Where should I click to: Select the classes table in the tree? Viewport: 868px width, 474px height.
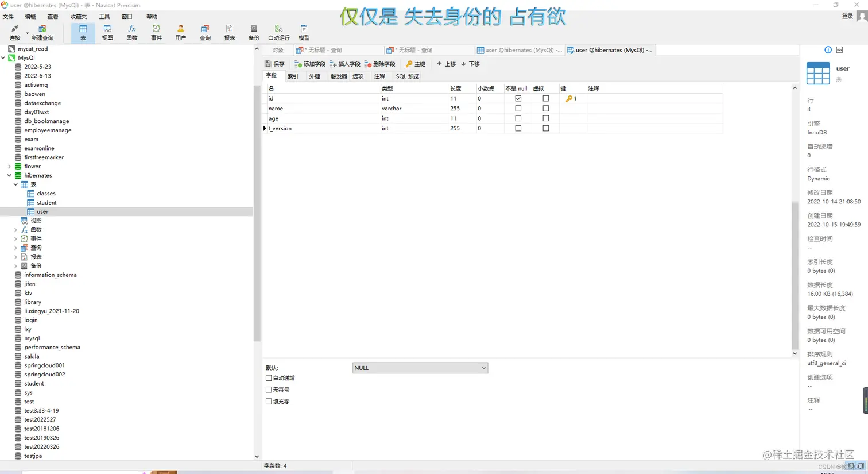click(x=46, y=194)
